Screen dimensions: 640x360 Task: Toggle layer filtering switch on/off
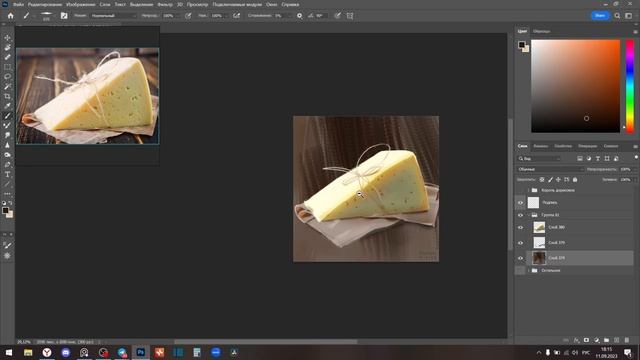[636, 157]
